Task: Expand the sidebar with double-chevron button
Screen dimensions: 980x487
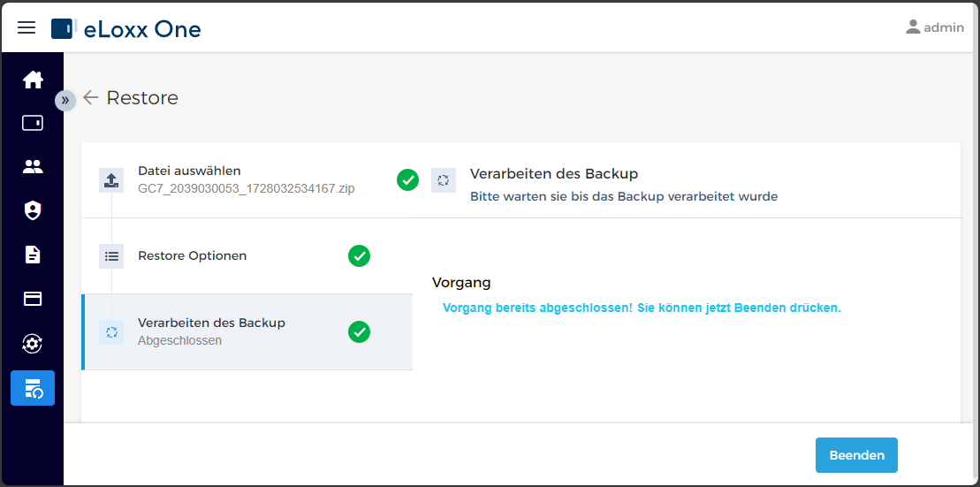Action: pyautogui.click(x=65, y=100)
